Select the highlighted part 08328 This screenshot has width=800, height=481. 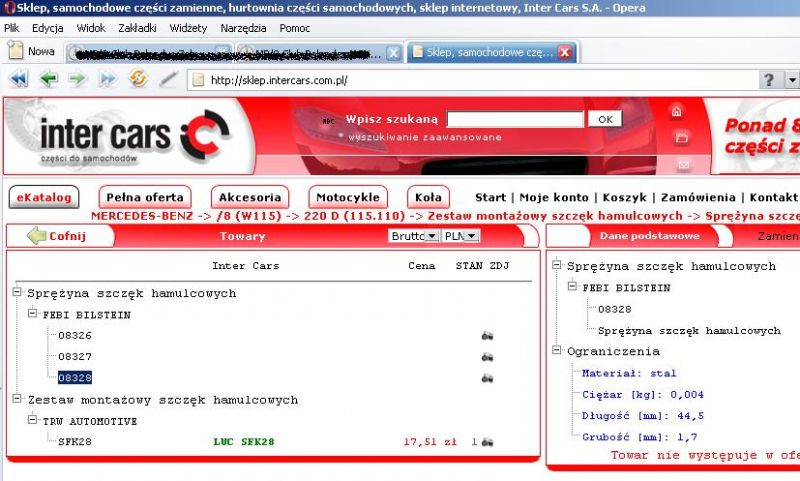point(75,378)
